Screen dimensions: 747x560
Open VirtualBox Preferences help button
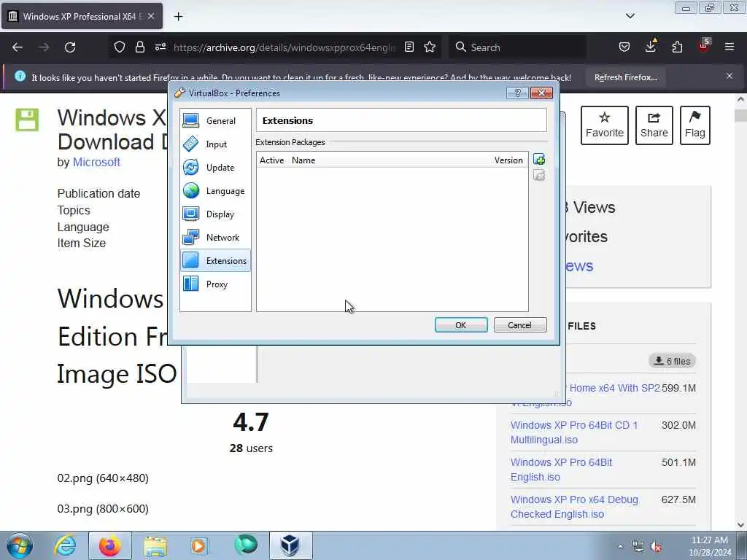[517, 93]
